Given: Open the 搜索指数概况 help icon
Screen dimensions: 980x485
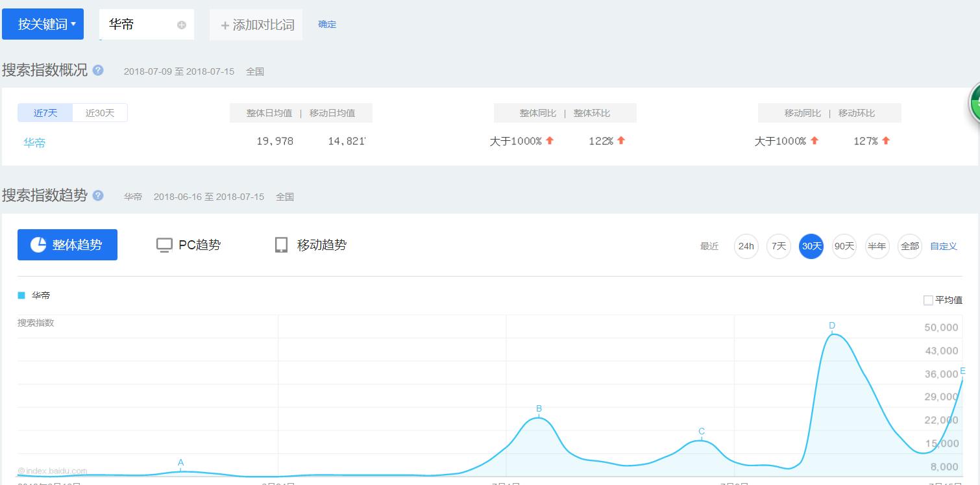Looking at the screenshot, I should [x=97, y=70].
